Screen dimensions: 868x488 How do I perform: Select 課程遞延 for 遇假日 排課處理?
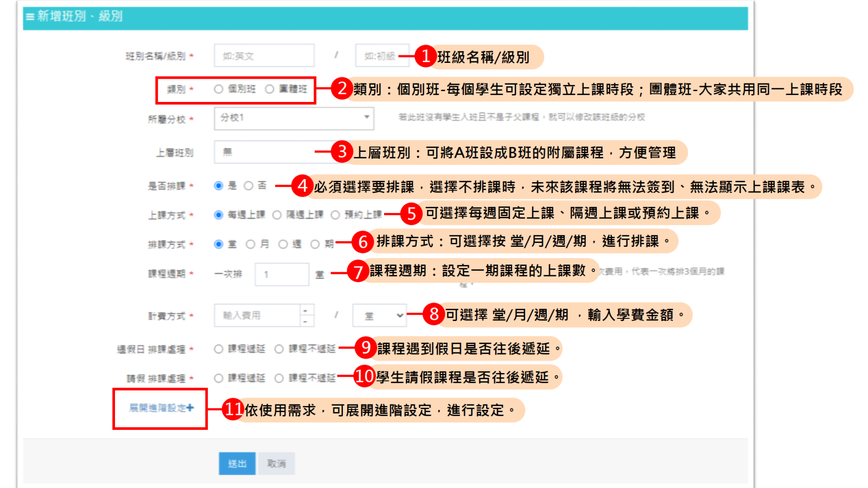(219, 349)
